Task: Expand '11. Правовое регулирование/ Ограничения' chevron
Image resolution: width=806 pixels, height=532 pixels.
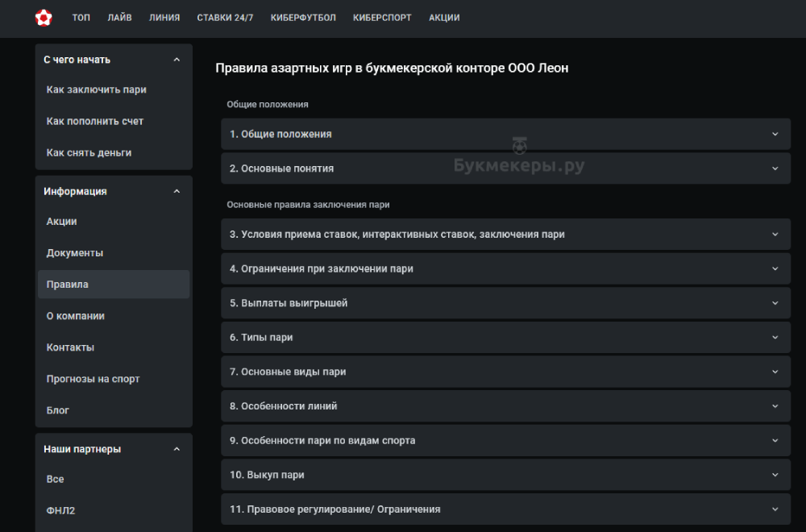Action: click(x=775, y=509)
